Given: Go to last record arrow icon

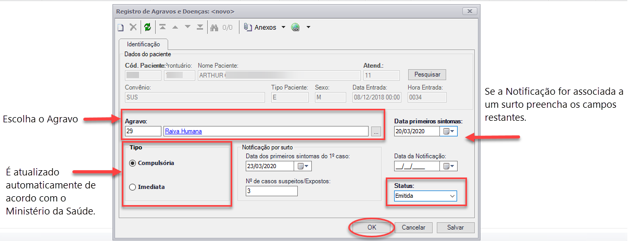Looking at the screenshot, I should coord(200,28).
